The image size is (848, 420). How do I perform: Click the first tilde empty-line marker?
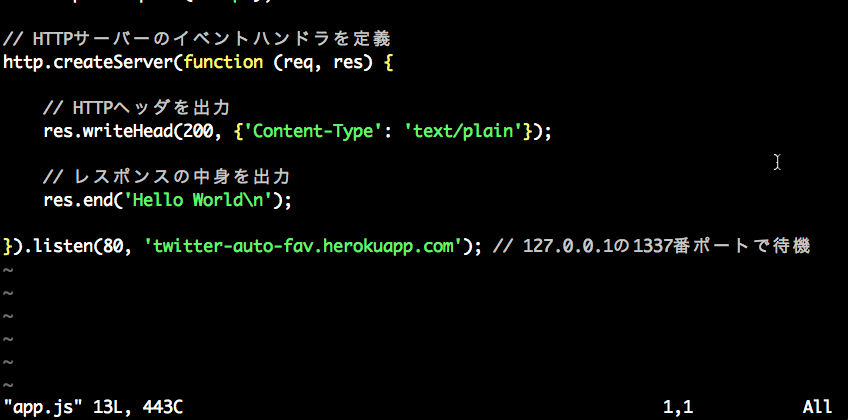tap(8, 270)
